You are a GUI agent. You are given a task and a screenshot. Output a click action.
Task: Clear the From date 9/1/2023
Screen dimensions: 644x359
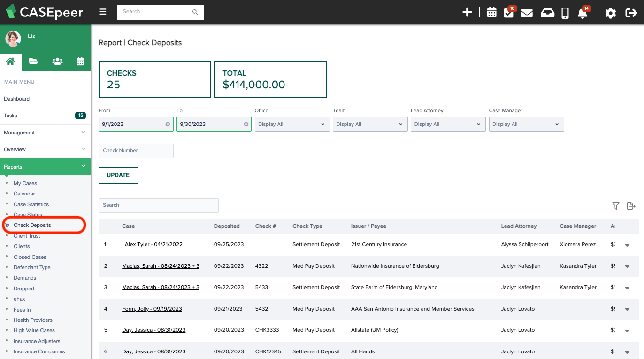(168, 124)
